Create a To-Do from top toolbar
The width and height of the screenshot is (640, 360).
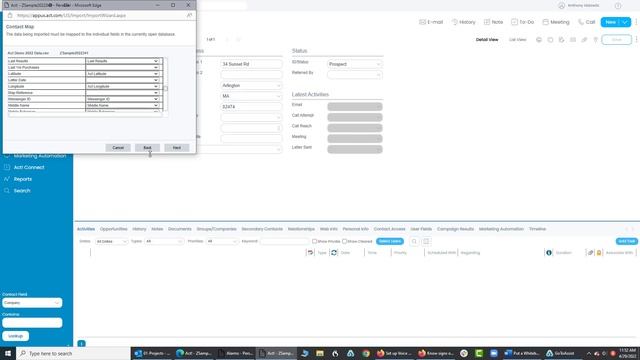[x=522, y=22]
